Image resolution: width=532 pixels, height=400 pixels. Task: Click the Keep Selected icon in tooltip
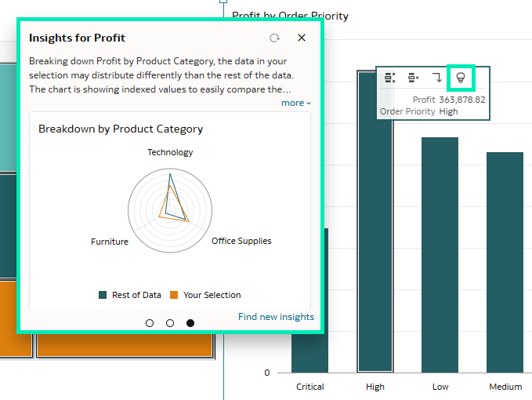coord(390,78)
